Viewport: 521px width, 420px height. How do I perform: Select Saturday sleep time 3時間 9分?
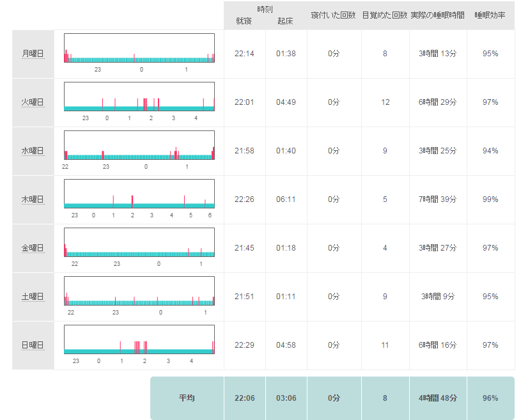point(438,297)
